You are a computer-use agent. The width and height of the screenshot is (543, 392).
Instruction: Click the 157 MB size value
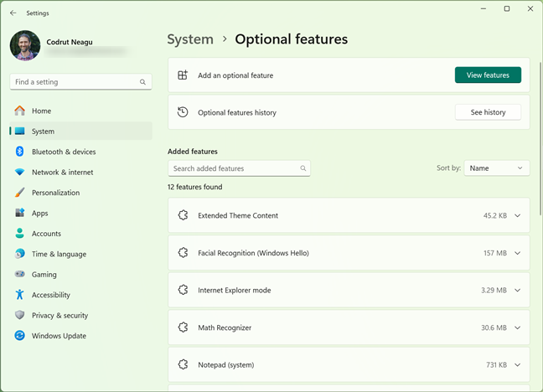[x=495, y=253]
